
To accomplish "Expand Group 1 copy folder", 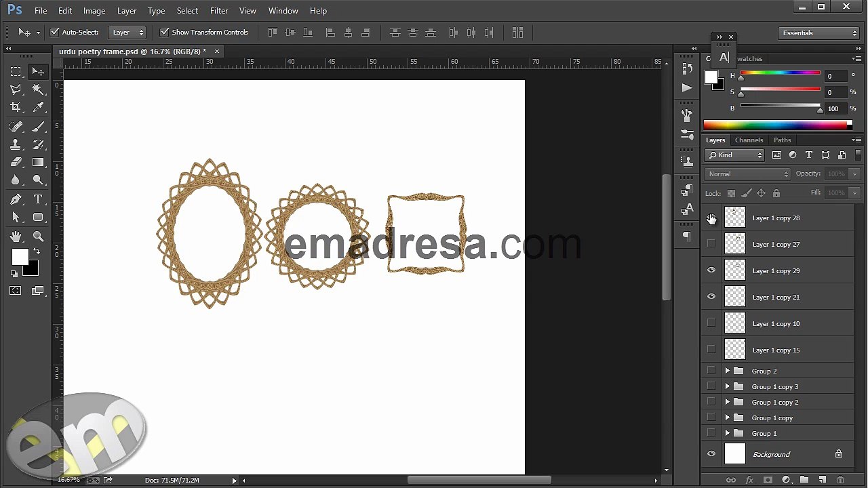I will tap(727, 418).
